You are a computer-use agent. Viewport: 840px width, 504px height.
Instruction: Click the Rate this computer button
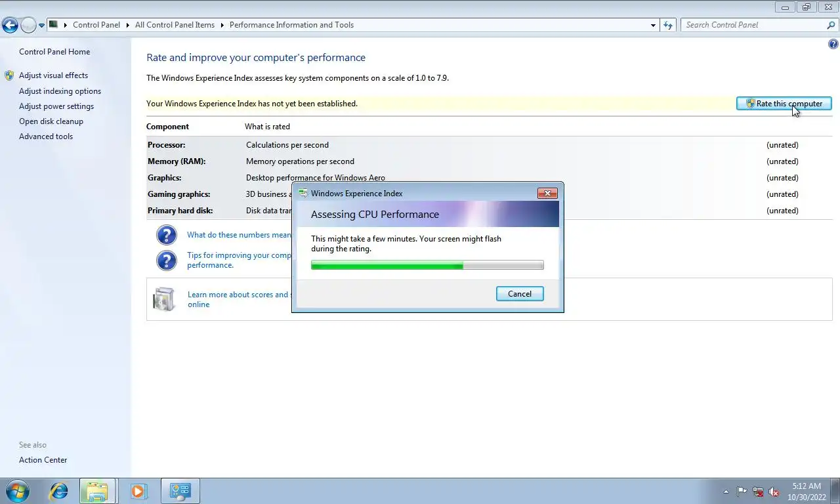point(784,104)
